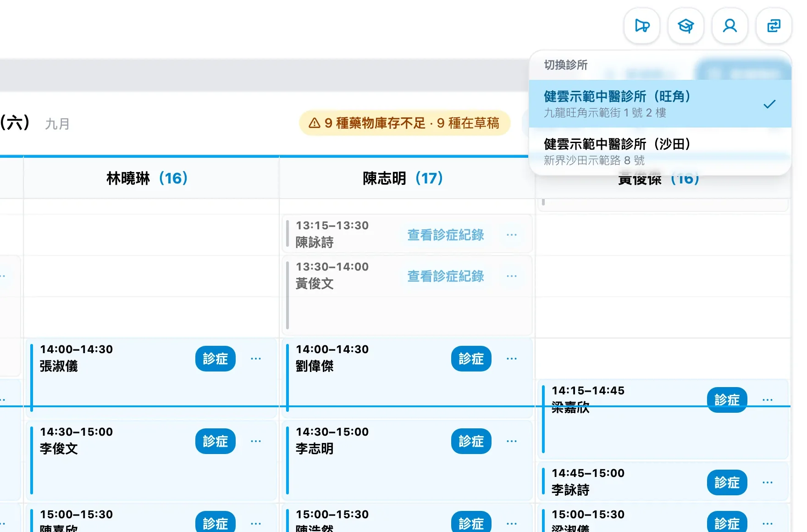
Task: Click patient name 張淑儀
Action: coord(59,366)
